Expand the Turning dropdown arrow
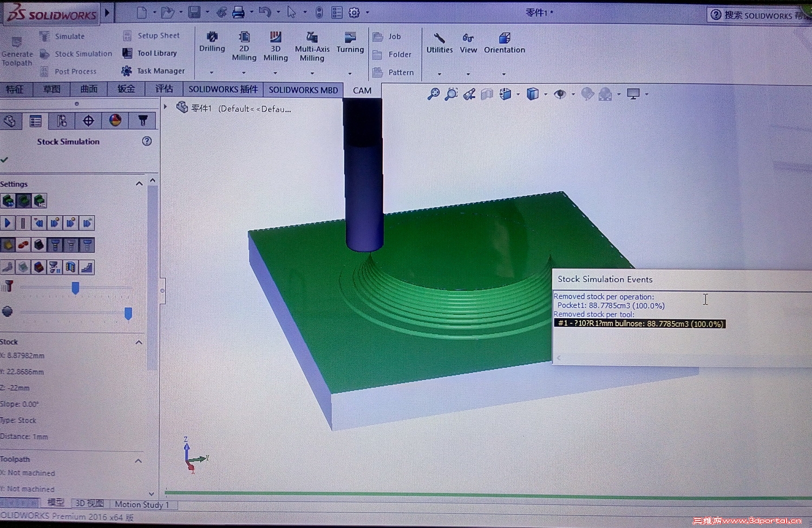This screenshot has width=812, height=528. click(350, 74)
